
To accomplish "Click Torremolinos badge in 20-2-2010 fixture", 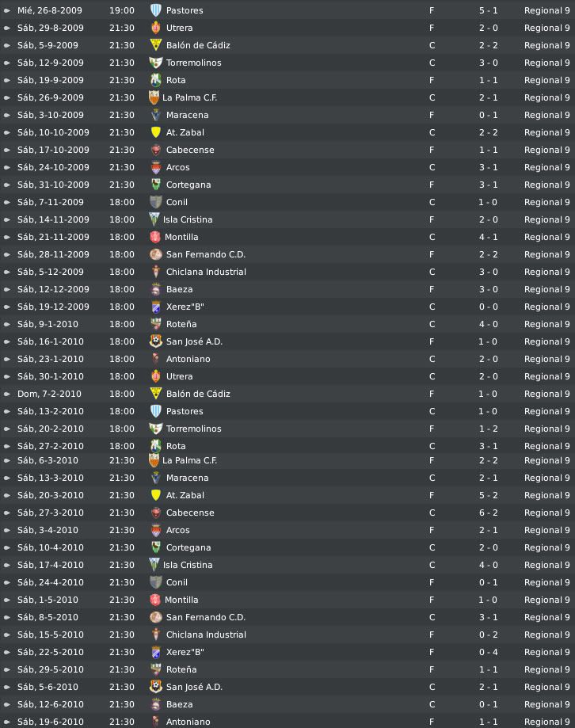I will pyautogui.click(x=156, y=429).
